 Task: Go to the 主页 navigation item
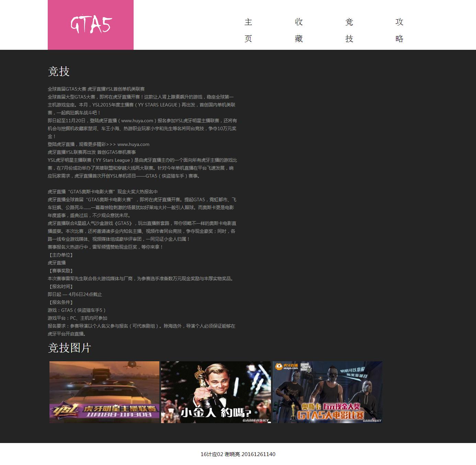click(x=248, y=30)
